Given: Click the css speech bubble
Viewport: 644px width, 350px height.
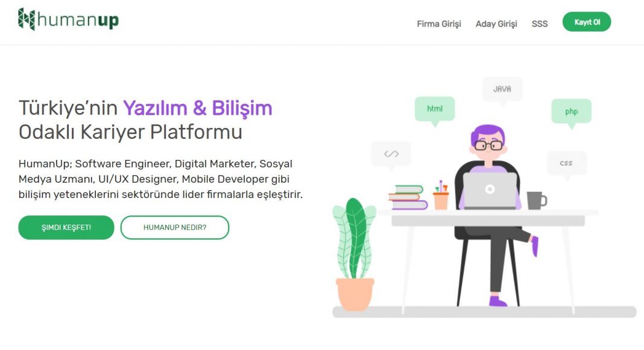Looking at the screenshot, I should (x=566, y=164).
